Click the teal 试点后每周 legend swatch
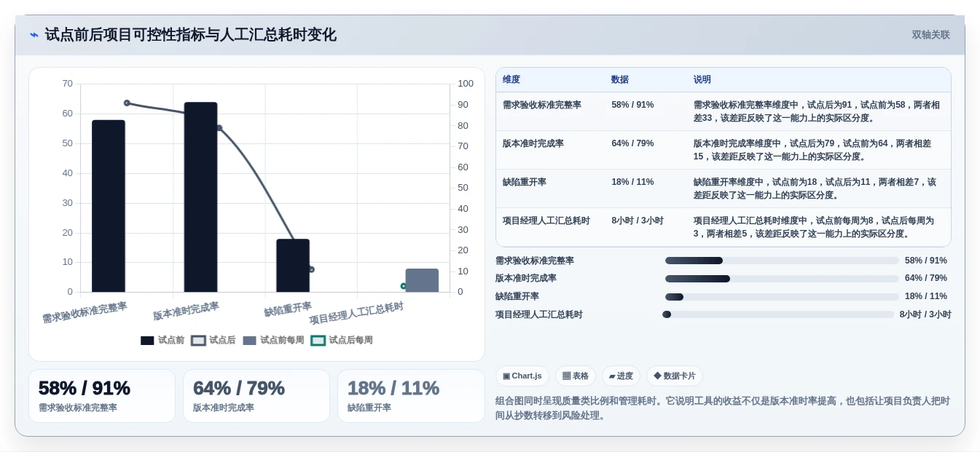Viewport: 980px width, 452px height. [318, 341]
